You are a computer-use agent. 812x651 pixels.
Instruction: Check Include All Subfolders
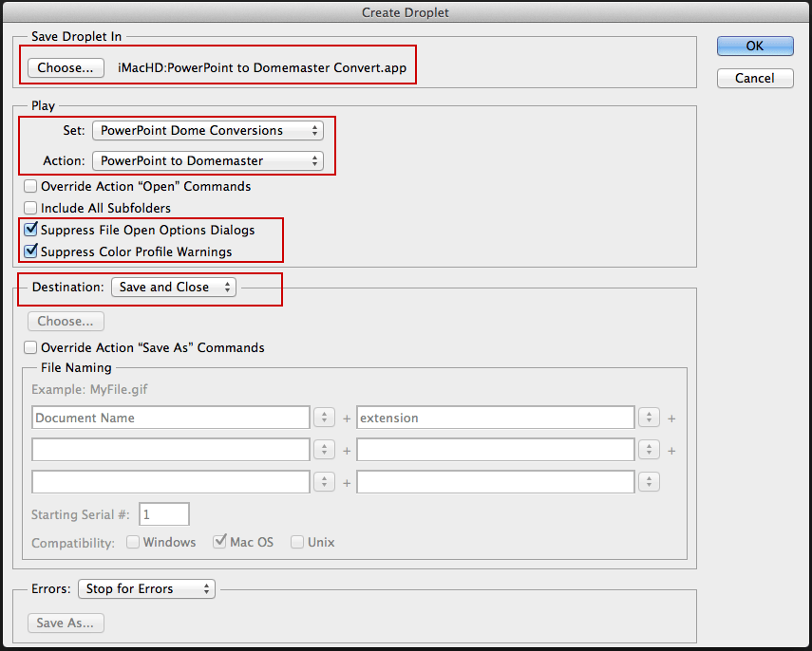coord(31,208)
